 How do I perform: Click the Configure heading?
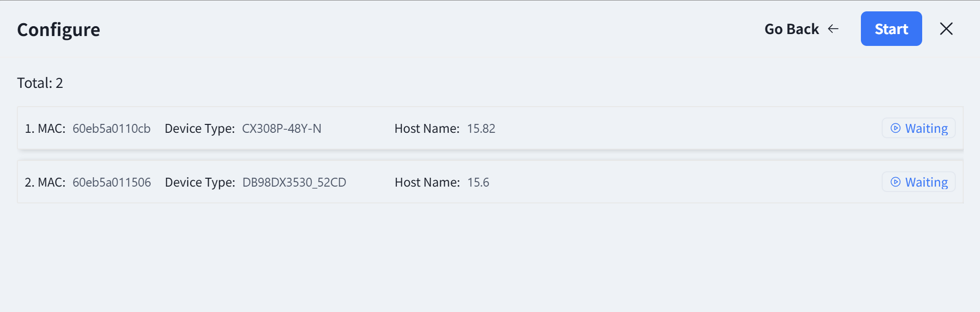(x=59, y=30)
